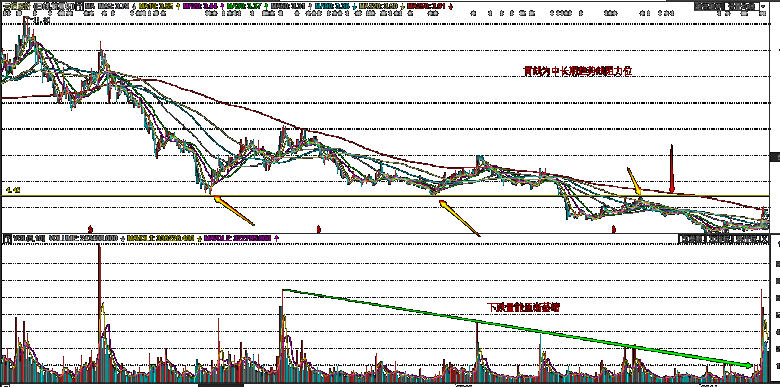Click the yellow arrow pointing at second low

click(459, 218)
